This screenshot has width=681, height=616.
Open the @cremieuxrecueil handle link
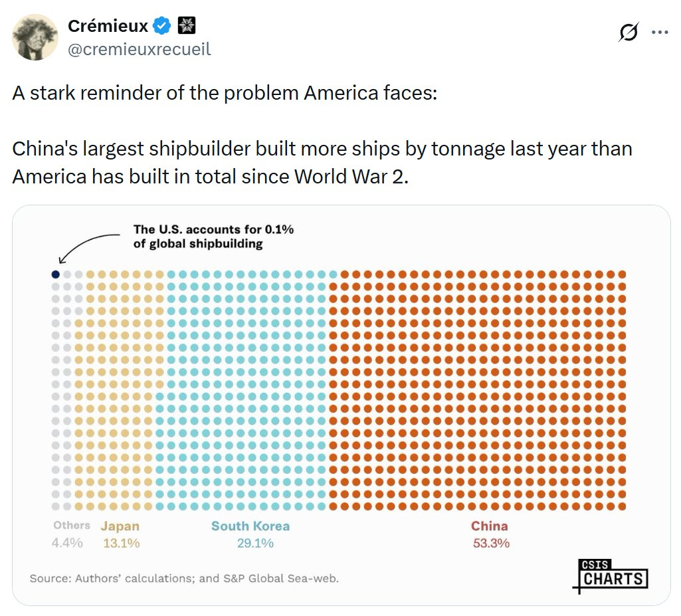click(140, 49)
